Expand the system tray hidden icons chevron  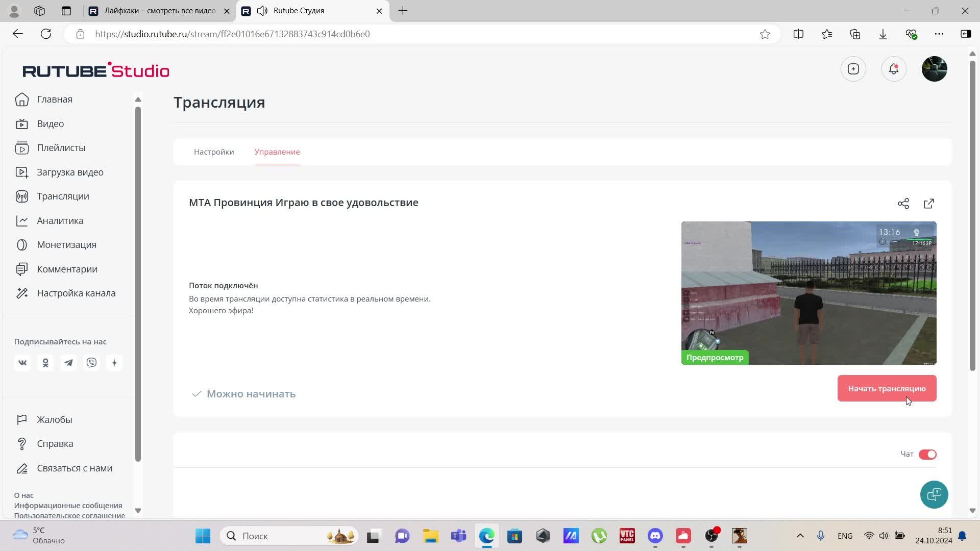point(800,536)
